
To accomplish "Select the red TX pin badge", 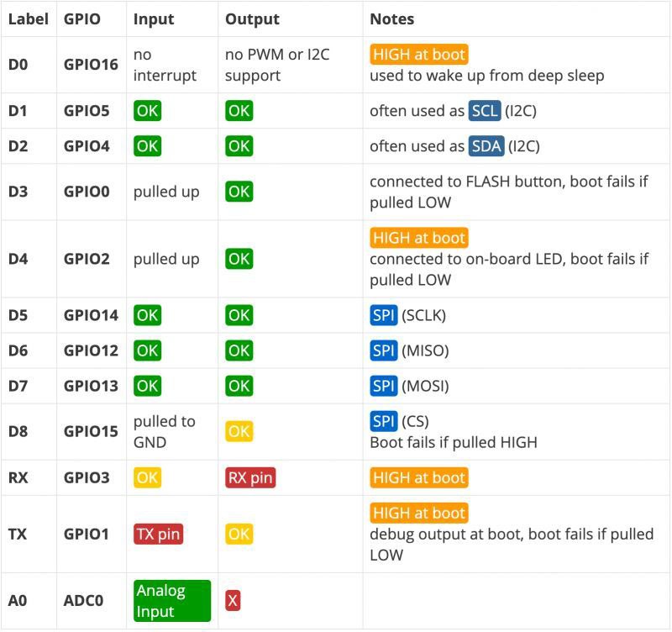I will [159, 534].
